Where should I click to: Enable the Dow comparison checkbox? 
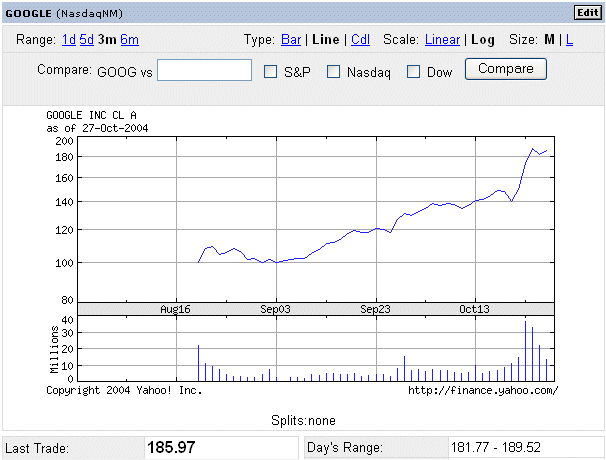click(x=413, y=72)
